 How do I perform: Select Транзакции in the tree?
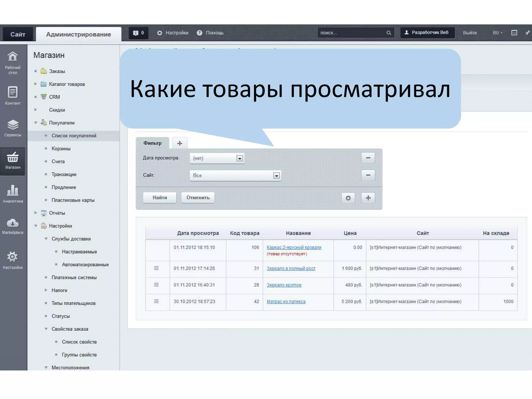pos(64,174)
